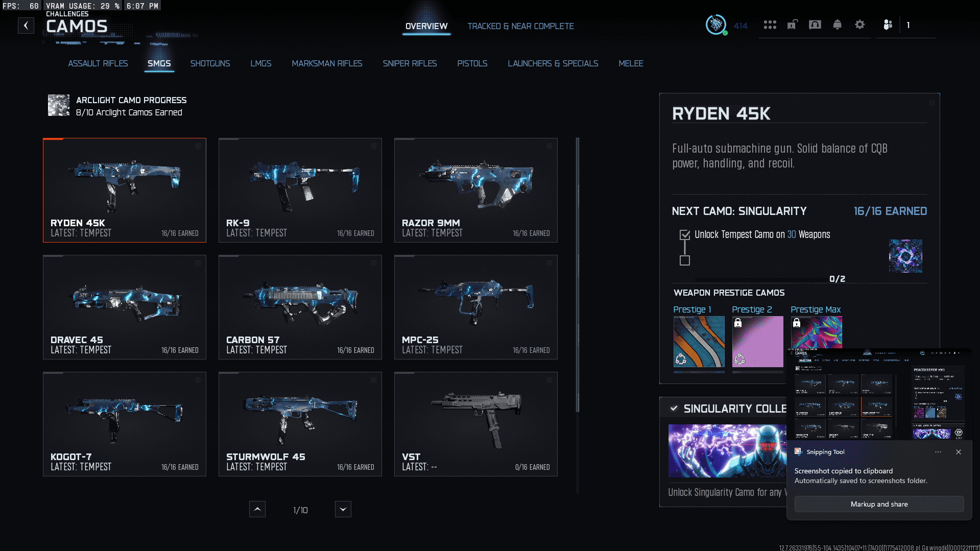
Task: Switch to the Tracked & Near Complete tab
Action: [520, 26]
